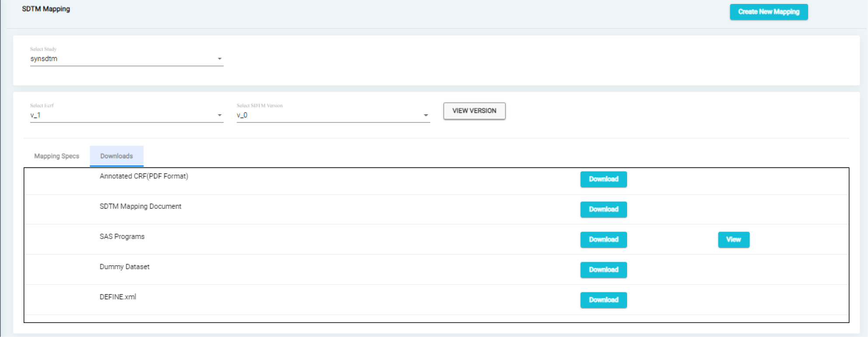The image size is (868, 337).
Task: Click the SDTM Mapping page title
Action: pyautogui.click(x=46, y=9)
